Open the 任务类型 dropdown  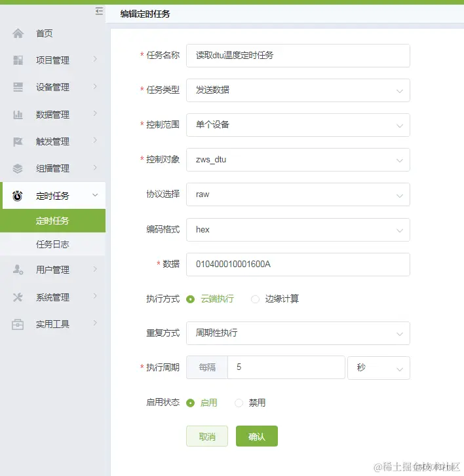tap(298, 90)
